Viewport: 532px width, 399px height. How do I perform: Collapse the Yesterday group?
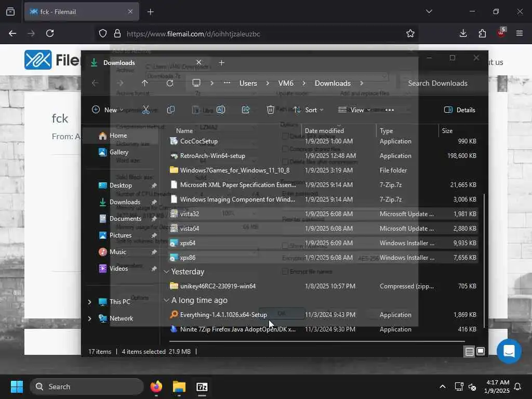tap(166, 272)
